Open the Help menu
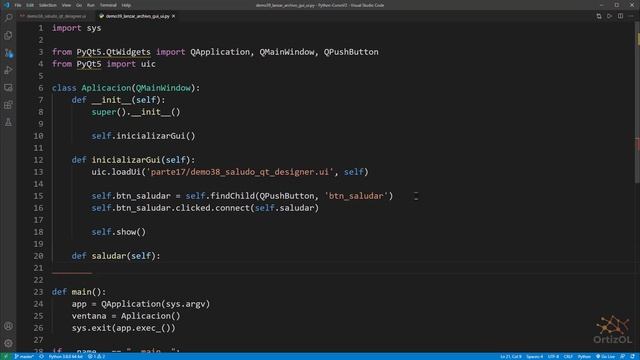This screenshot has width=640, height=360. coord(126,5)
